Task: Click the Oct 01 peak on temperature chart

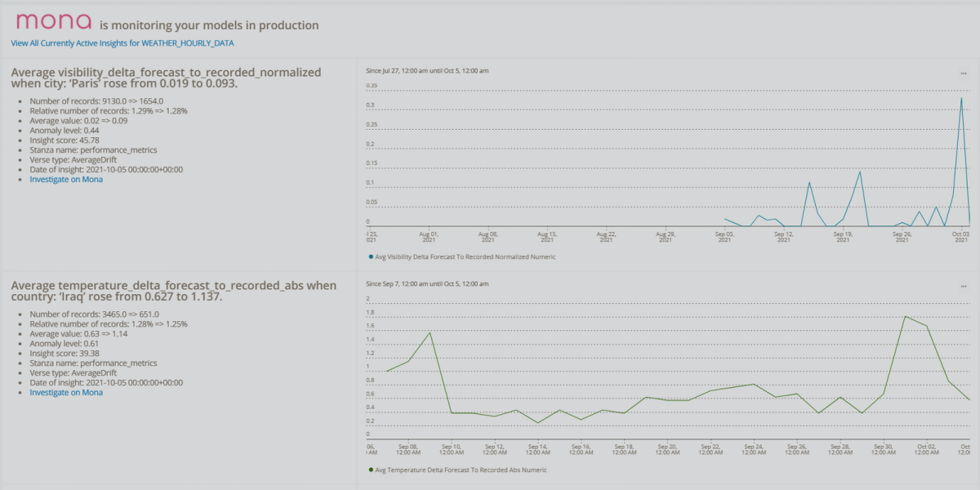Action: 906,317
